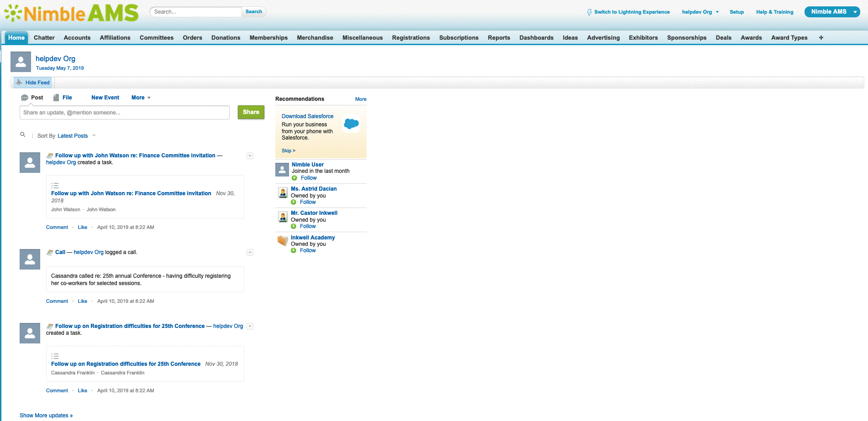Image resolution: width=868 pixels, height=421 pixels.
Task: Click Ms. Astrid Dacian's contact avatar
Action: pyautogui.click(x=283, y=192)
